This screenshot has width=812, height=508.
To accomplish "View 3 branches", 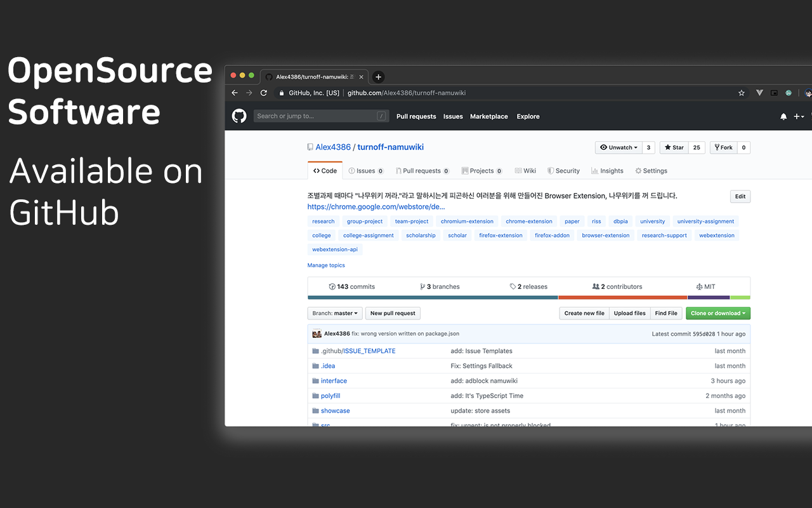I will (x=440, y=287).
